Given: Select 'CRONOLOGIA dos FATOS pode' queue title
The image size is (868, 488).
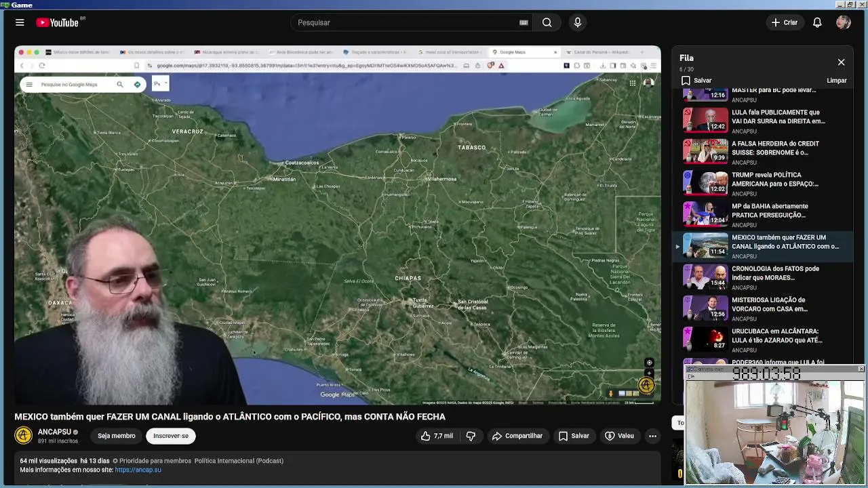Looking at the screenshot, I should (x=775, y=272).
